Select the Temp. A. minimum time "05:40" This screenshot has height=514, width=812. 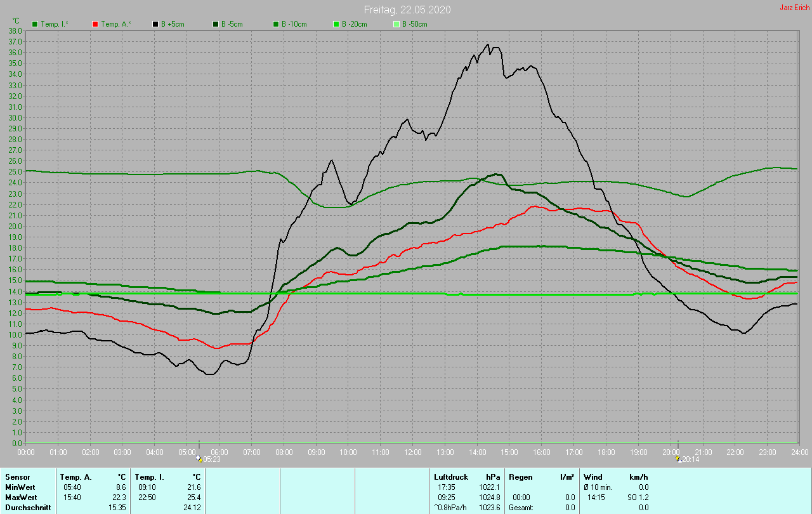(72, 487)
